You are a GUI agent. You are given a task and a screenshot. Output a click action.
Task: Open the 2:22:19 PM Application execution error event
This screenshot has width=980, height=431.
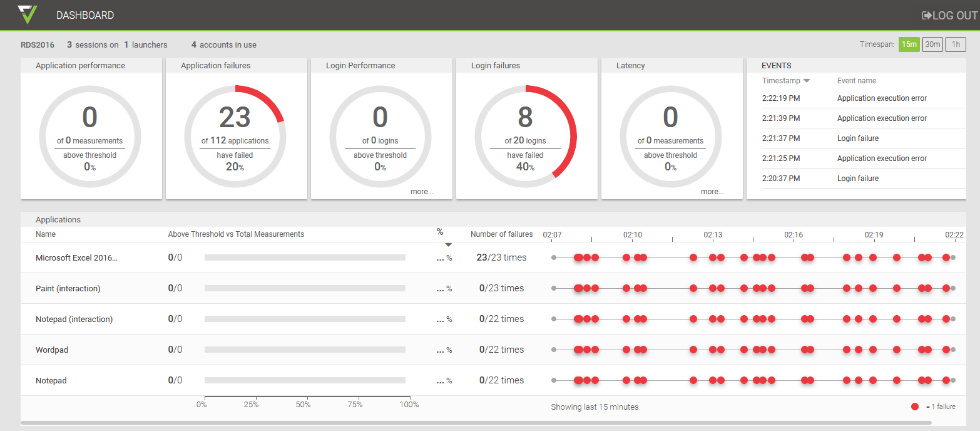tap(864, 98)
